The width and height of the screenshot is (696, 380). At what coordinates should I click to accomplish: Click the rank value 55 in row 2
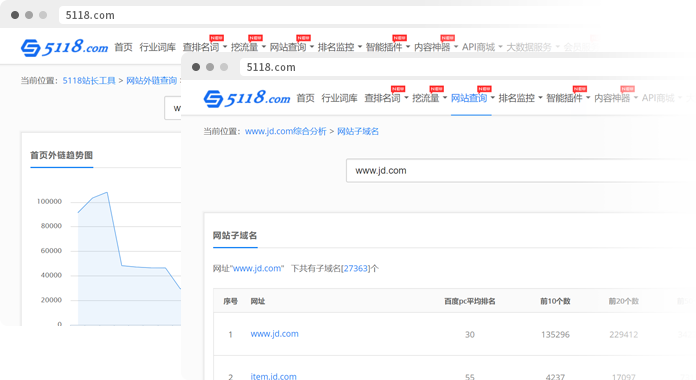tap(470, 377)
